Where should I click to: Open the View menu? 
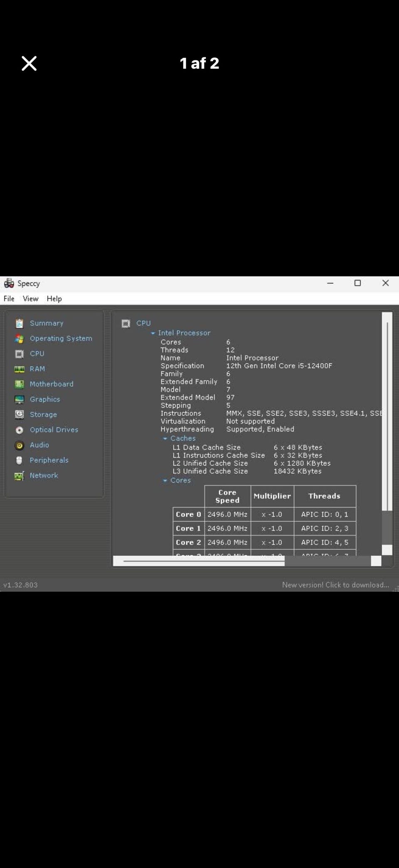(x=30, y=299)
